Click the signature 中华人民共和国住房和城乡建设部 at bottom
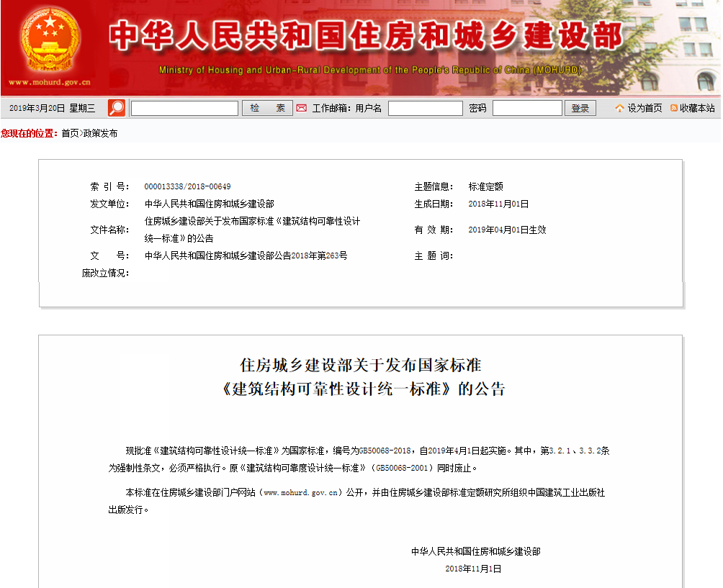This screenshot has height=588, width=723. click(x=476, y=551)
